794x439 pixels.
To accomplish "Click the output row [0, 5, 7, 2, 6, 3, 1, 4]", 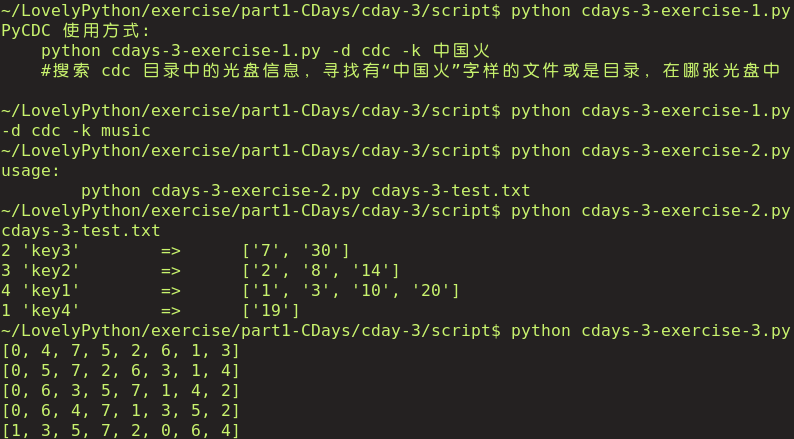I will click(120, 371).
